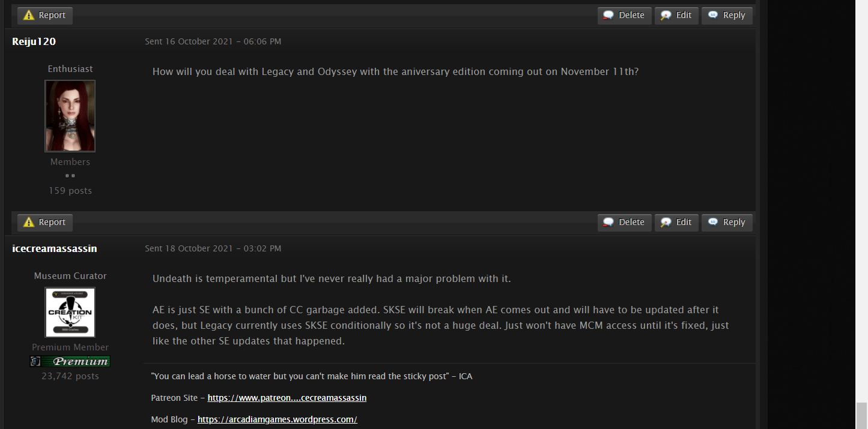Click pencil icon on top Edit button
Screen dimensions: 868x429
click(x=666, y=16)
